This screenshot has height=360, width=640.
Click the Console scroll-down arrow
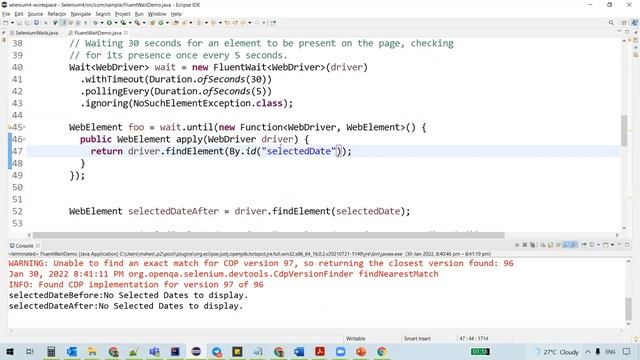coord(629,324)
